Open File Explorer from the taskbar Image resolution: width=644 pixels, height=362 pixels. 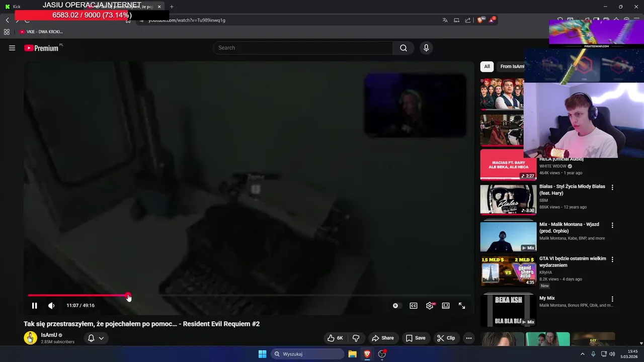click(352, 354)
